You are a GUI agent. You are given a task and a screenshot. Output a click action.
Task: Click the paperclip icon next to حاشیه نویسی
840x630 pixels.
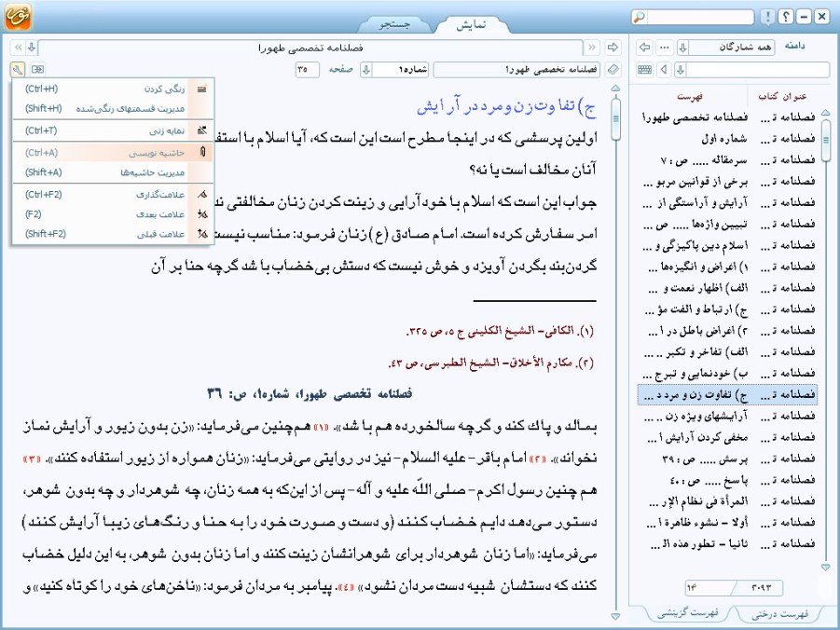(x=202, y=152)
